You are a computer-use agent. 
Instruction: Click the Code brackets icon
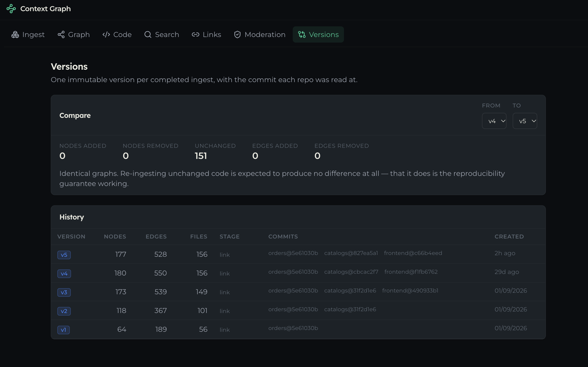(x=106, y=34)
